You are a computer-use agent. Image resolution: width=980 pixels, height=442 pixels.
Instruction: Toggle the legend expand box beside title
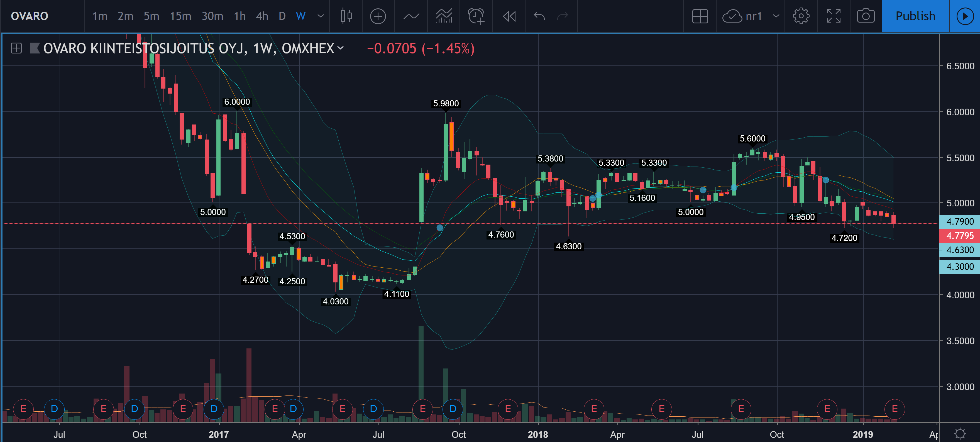tap(16, 48)
